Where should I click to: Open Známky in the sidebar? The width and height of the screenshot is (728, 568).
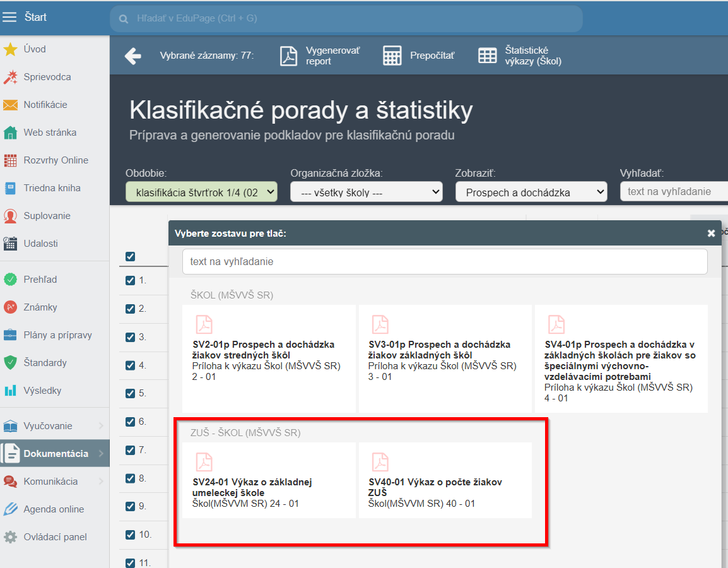[40, 307]
